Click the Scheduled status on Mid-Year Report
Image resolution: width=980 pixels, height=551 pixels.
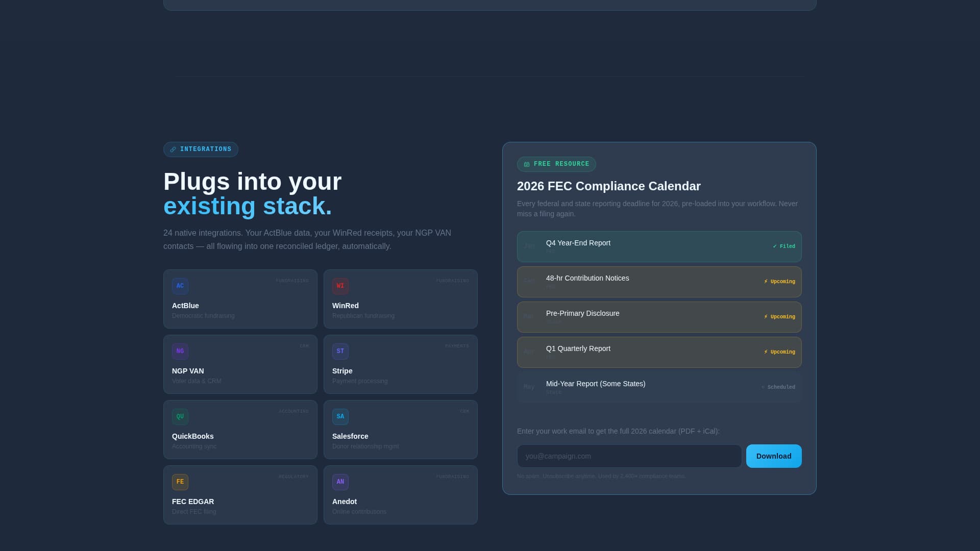pos(778,387)
